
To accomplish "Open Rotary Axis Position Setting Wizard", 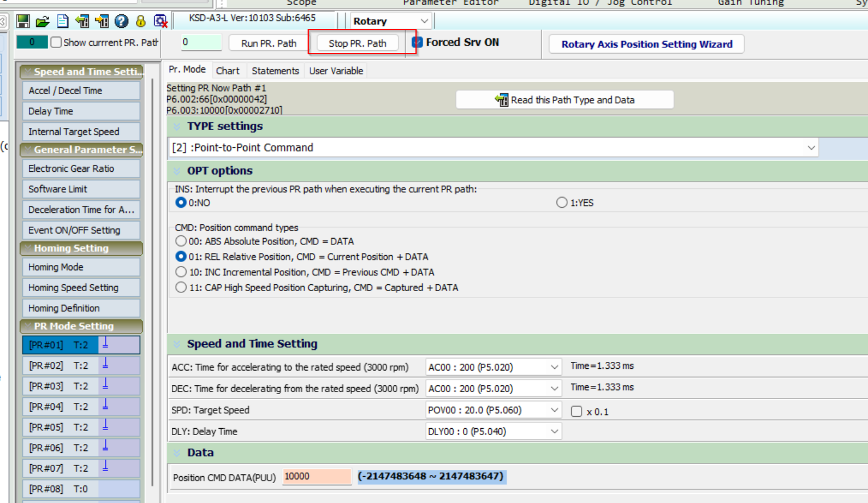I will (x=647, y=44).
